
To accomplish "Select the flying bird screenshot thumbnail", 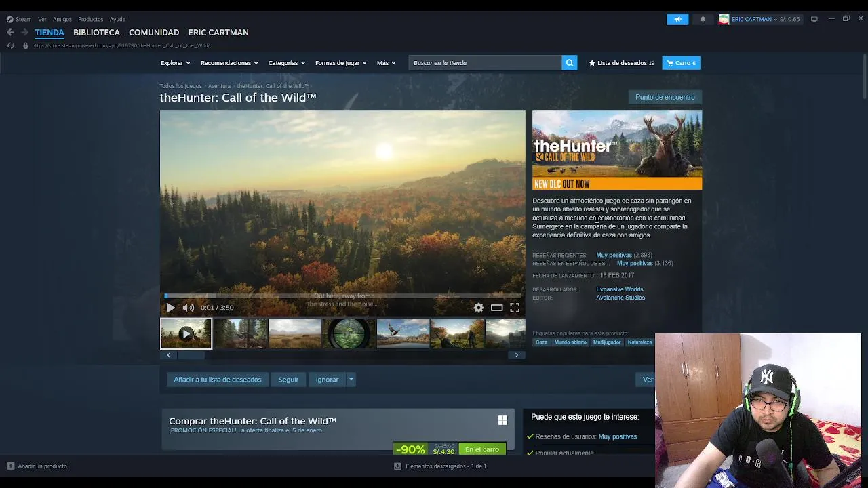I will pos(403,333).
